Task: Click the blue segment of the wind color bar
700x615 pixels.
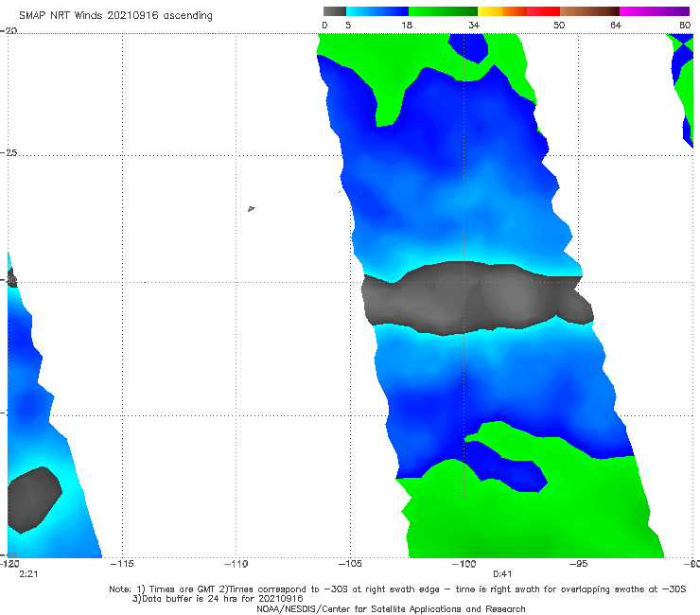Action: click(377, 11)
